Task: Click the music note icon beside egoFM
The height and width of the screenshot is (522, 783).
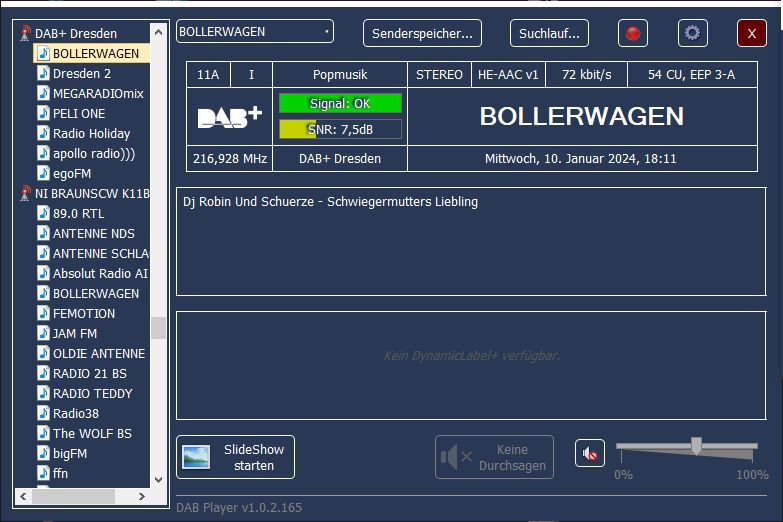Action: [x=43, y=173]
